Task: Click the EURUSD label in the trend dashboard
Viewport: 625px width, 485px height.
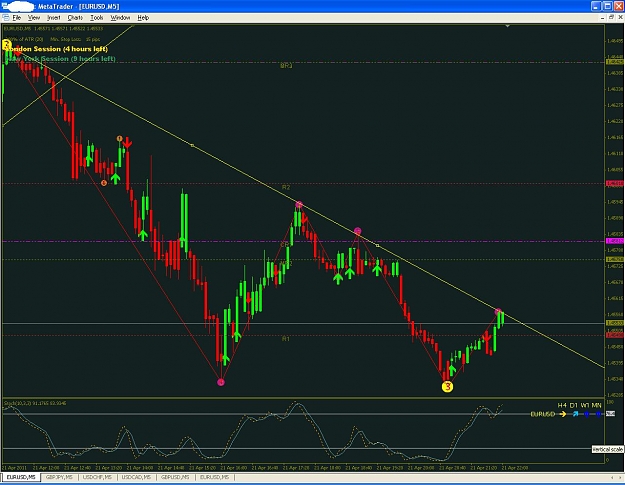Action: tap(542, 414)
